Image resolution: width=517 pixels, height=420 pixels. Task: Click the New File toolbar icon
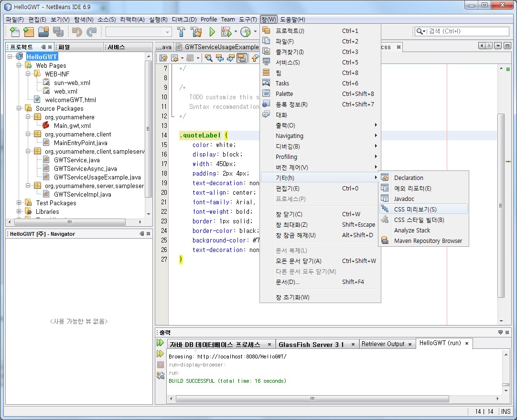[x=15, y=31]
